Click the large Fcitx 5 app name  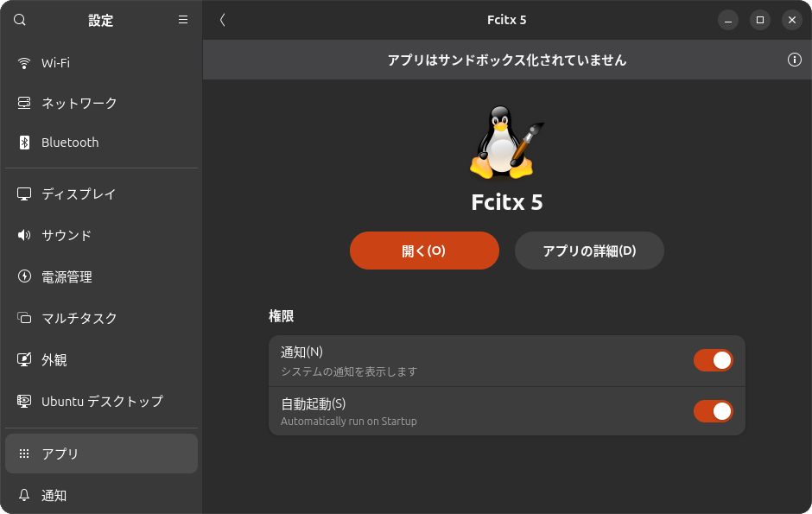tap(507, 202)
